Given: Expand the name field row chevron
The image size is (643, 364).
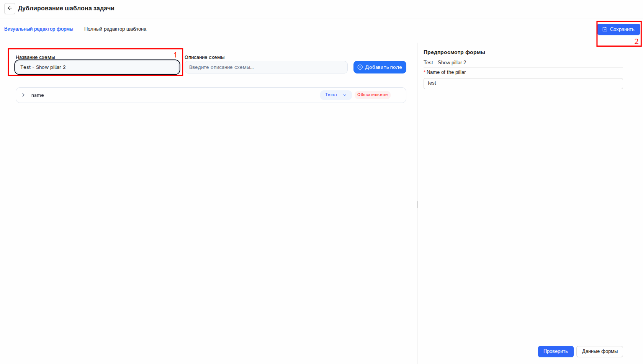Looking at the screenshot, I should tap(23, 95).
